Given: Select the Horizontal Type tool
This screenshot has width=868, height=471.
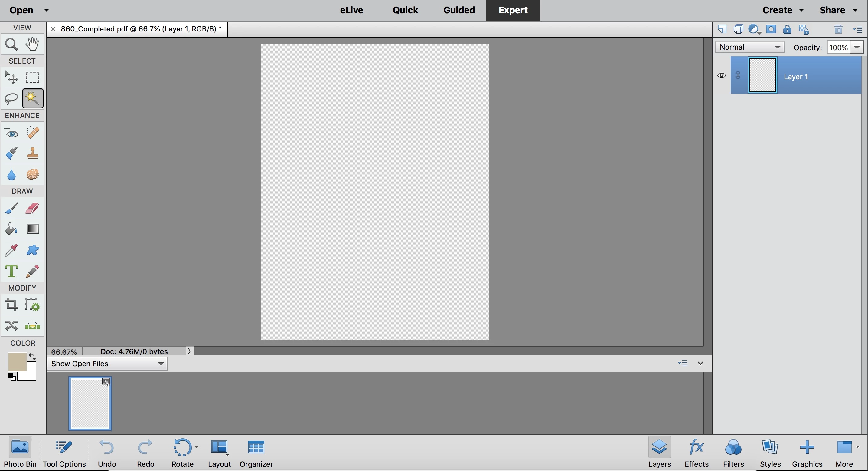Looking at the screenshot, I should click(x=11, y=272).
